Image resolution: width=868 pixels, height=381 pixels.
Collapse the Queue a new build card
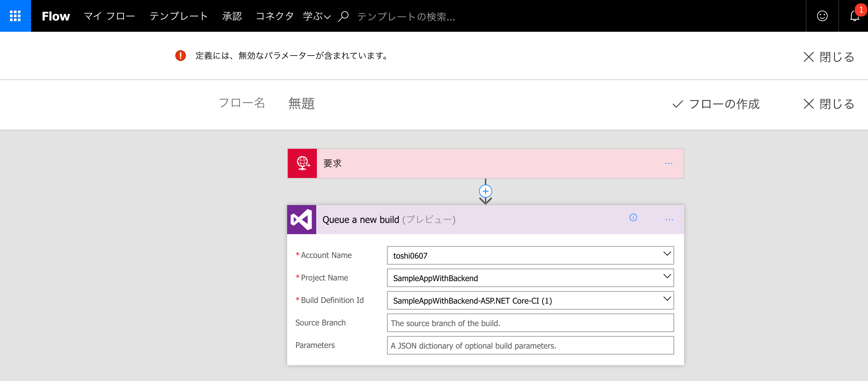click(485, 220)
